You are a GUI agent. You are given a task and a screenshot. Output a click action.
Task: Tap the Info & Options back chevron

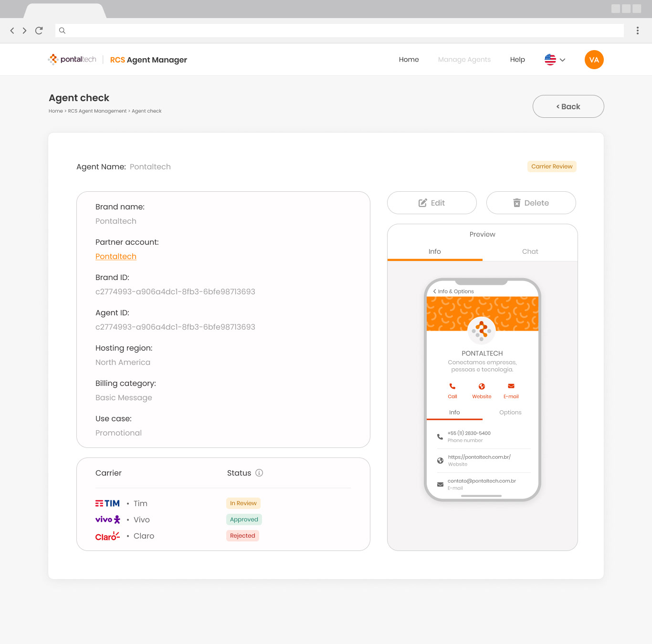click(434, 291)
